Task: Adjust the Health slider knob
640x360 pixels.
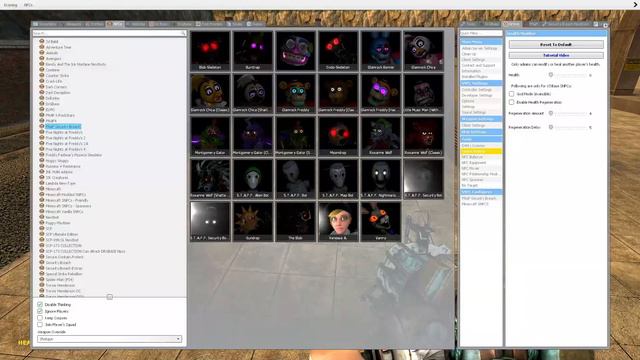Action: pyautogui.click(x=551, y=75)
